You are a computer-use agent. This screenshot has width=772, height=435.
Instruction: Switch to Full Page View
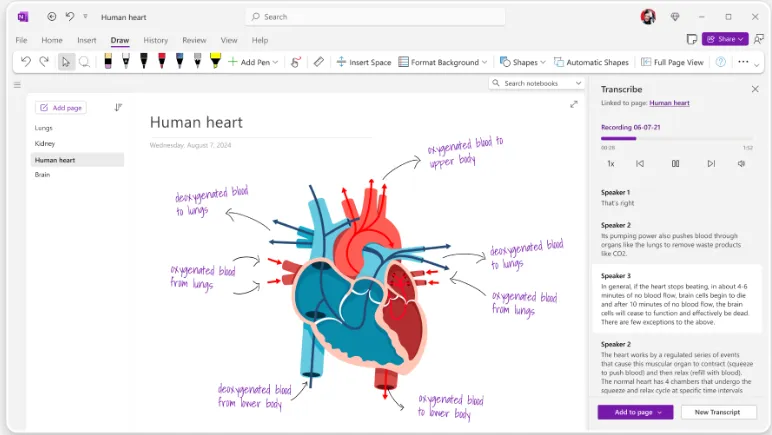pyautogui.click(x=672, y=62)
